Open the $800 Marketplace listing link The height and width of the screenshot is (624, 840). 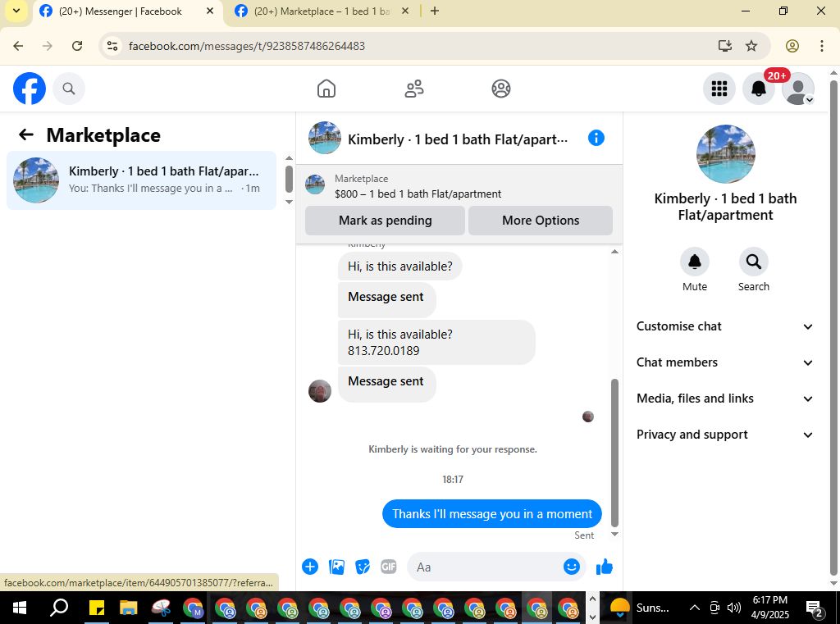pos(418,194)
